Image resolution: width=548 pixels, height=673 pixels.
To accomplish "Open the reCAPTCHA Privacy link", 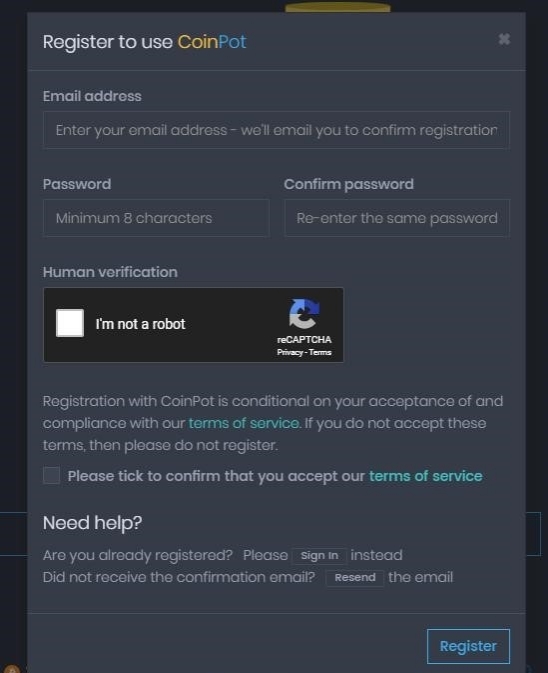I will 290,352.
